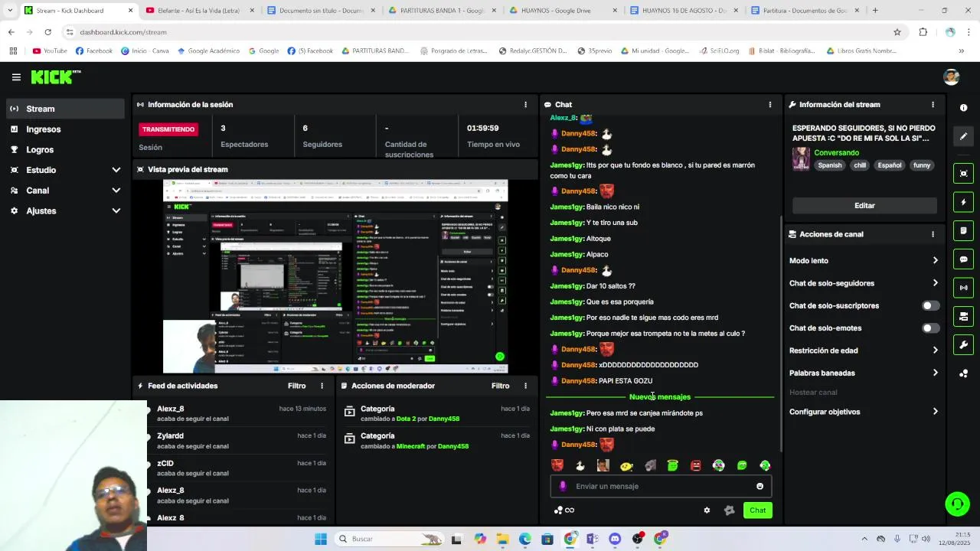The image size is (980, 551).
Task: Select Logros in the sidebar
Action: click(x=65, y=150)
